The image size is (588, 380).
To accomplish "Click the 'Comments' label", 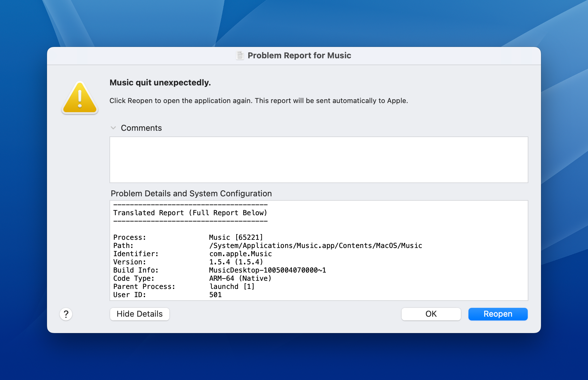I will coord(141,128).
